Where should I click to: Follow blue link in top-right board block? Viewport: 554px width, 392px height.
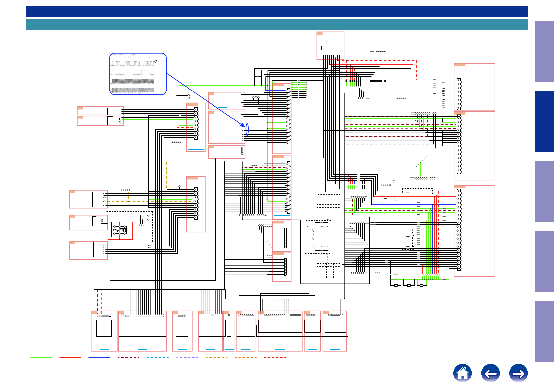tap(483, 99)
